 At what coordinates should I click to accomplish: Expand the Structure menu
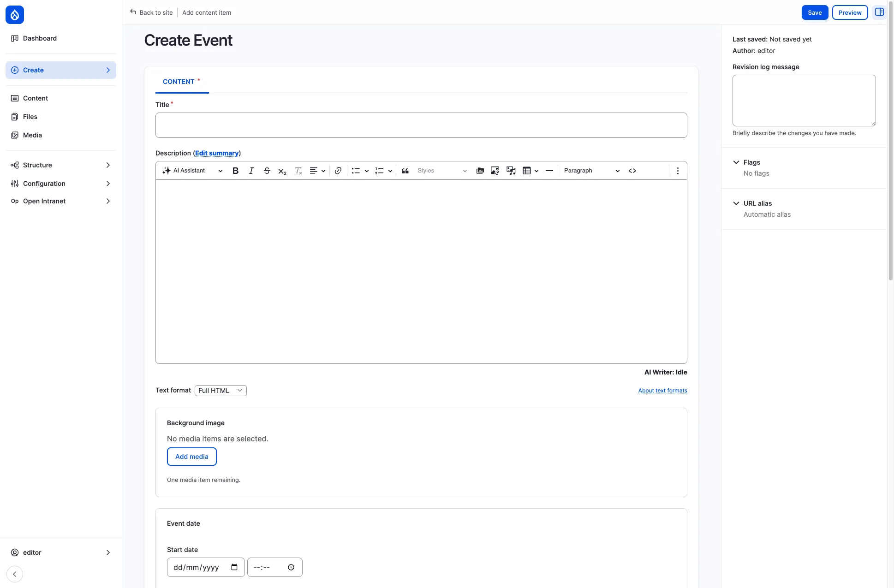pyautogui.click(x=61, y=165)
